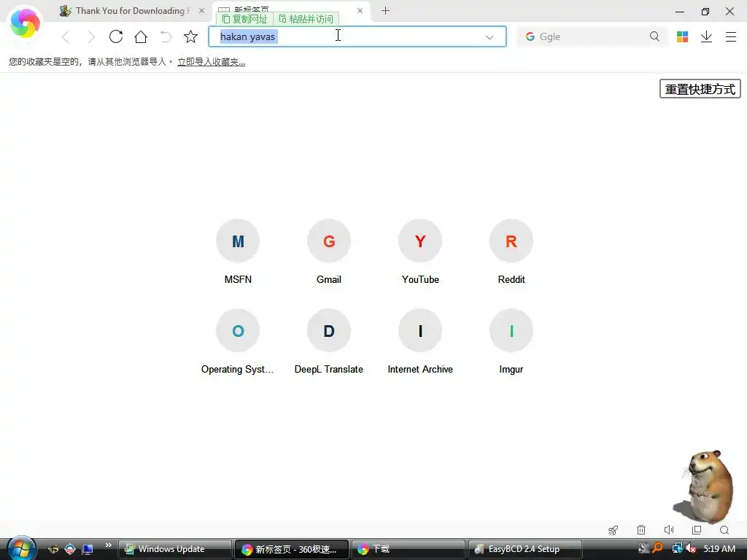Open a new tab with plus button
Screen dimensions: 747x560
click(x=385, y=10)
